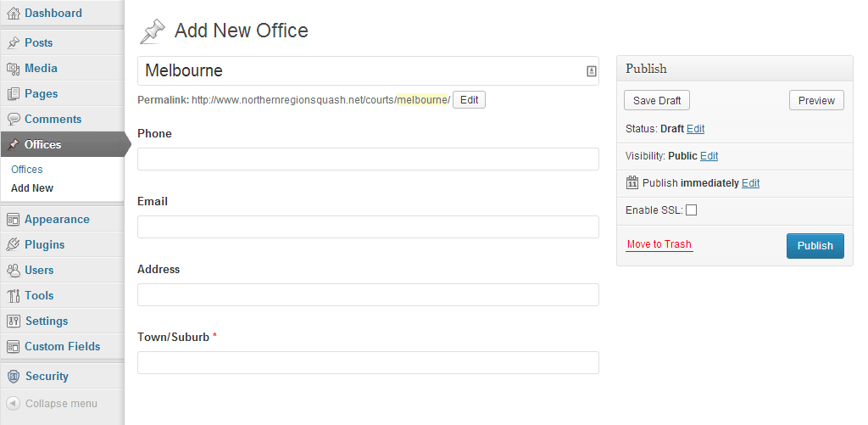Viewport: 868px width, 425px height.
Task: Click the Security shield icon
Action: (x=13, y=377)
